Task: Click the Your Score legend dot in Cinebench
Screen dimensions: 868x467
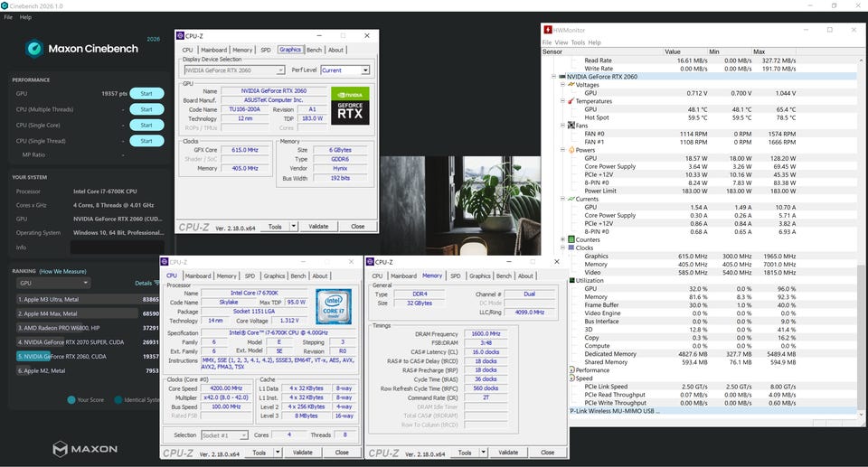Action: 71,399
